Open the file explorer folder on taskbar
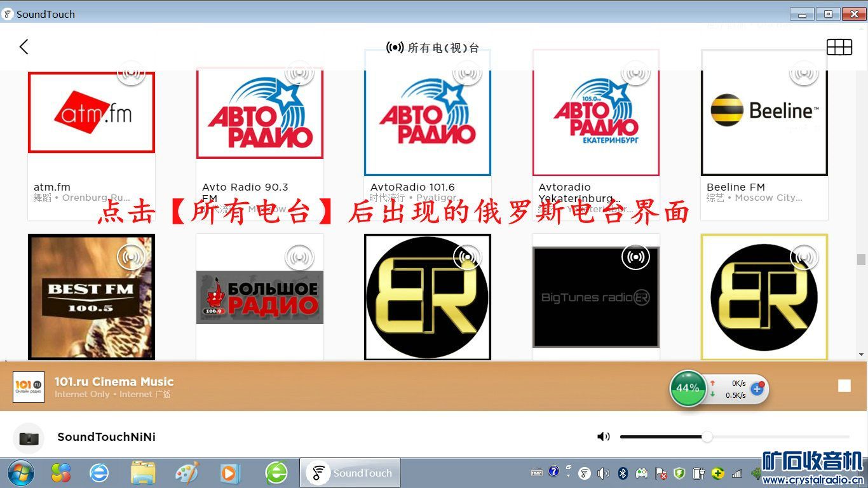The height and width of the screenshot is (488, 868). [143, 473]
